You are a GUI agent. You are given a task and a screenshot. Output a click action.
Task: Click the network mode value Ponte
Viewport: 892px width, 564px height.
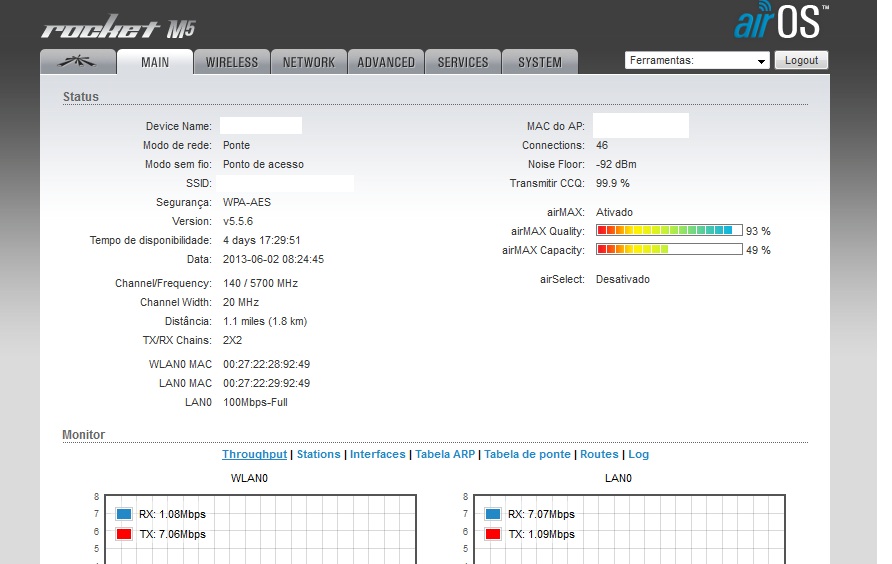[237, 145]
